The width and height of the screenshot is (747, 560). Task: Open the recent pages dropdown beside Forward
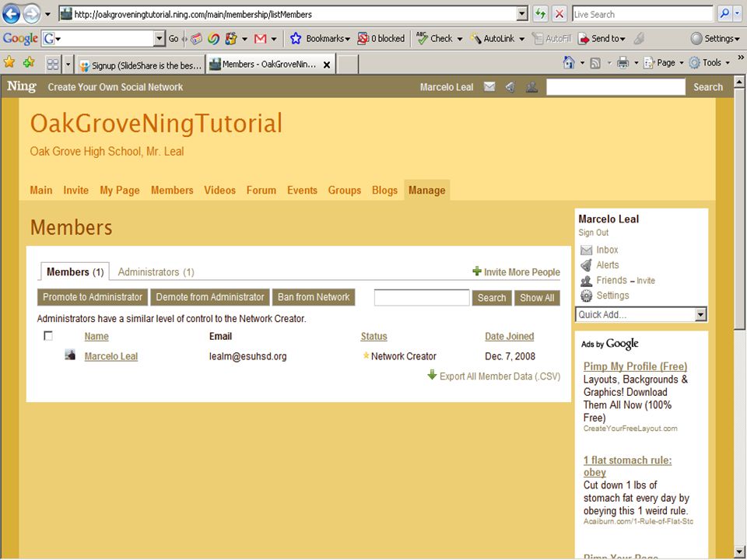(x=47, y=14)
